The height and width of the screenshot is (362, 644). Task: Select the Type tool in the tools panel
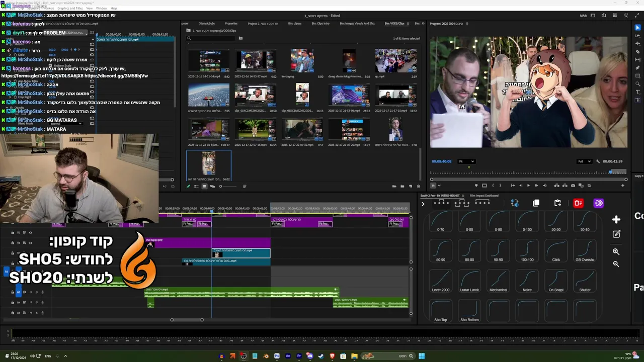[638, 92]
